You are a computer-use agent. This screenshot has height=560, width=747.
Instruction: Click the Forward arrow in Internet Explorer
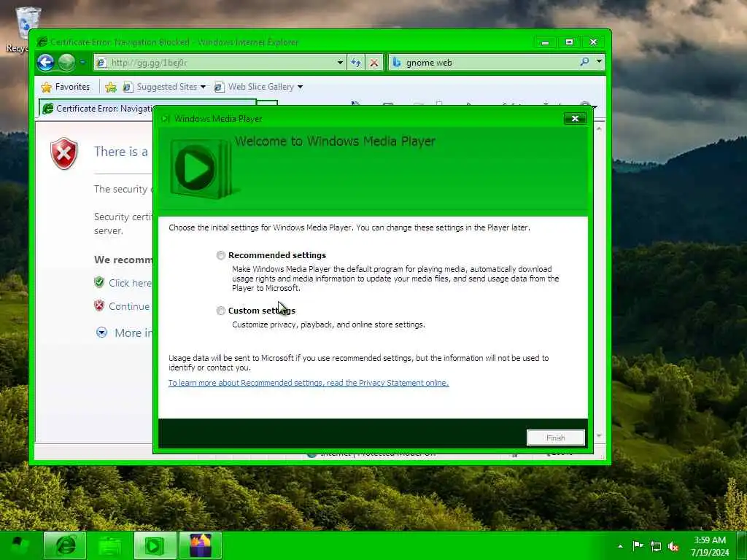click(66, 63)
